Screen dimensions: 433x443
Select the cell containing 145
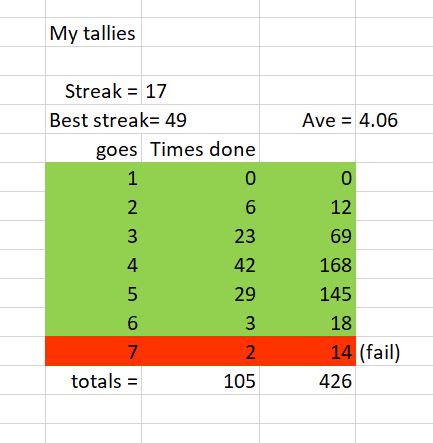308,293
